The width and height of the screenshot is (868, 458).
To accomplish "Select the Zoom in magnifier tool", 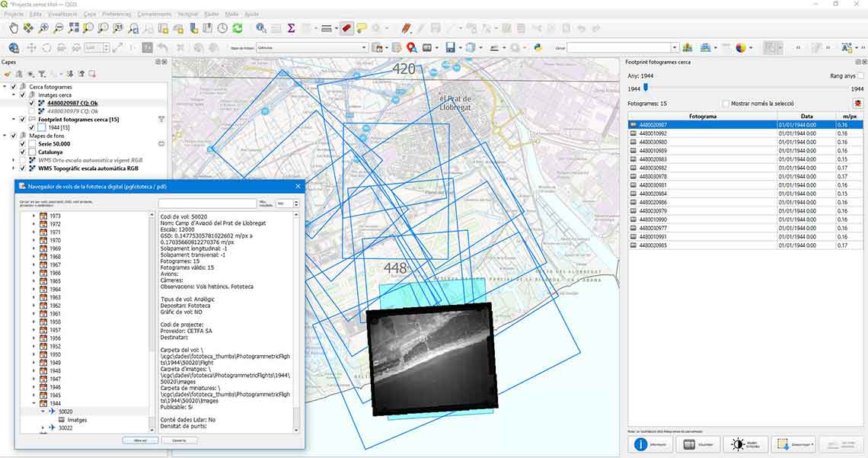I will click(x=43, y=28).
